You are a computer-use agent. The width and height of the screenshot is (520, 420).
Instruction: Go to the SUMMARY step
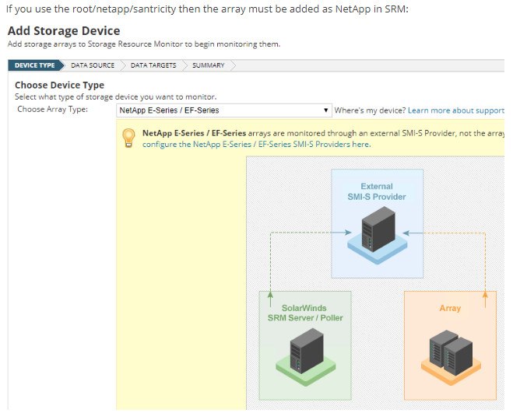pyautogui.click(x=209, y=65)
